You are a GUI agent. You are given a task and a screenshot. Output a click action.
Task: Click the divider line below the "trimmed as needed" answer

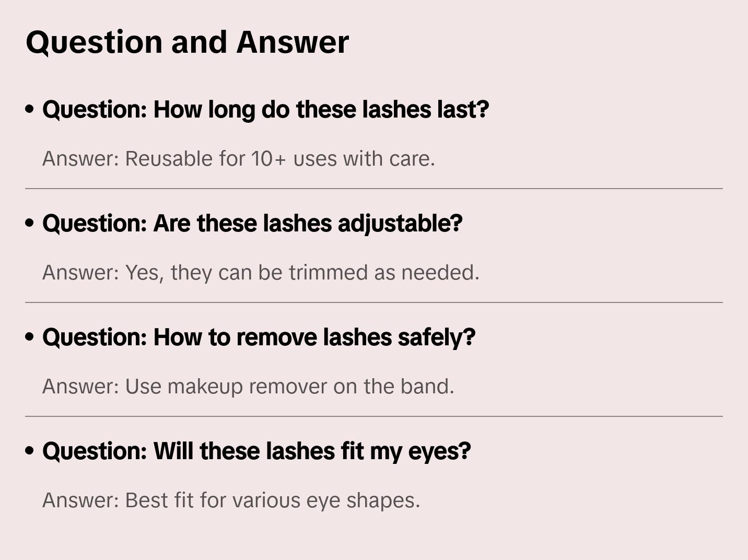(374, 302)
